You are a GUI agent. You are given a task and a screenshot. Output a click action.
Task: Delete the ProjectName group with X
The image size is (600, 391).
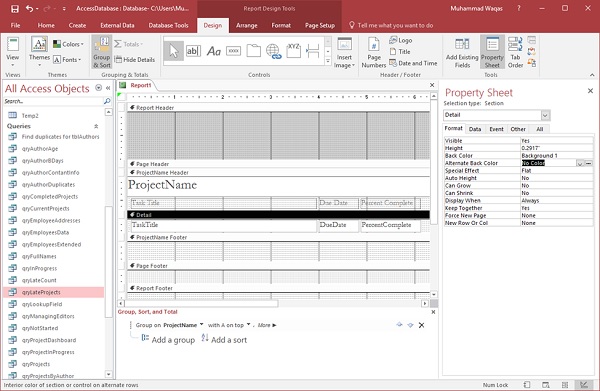click(421, 325)
